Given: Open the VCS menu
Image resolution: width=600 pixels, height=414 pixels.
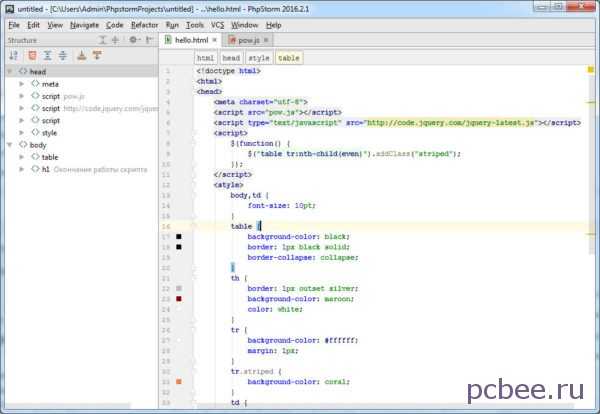Looking at the screenshot, I should 217,25.
